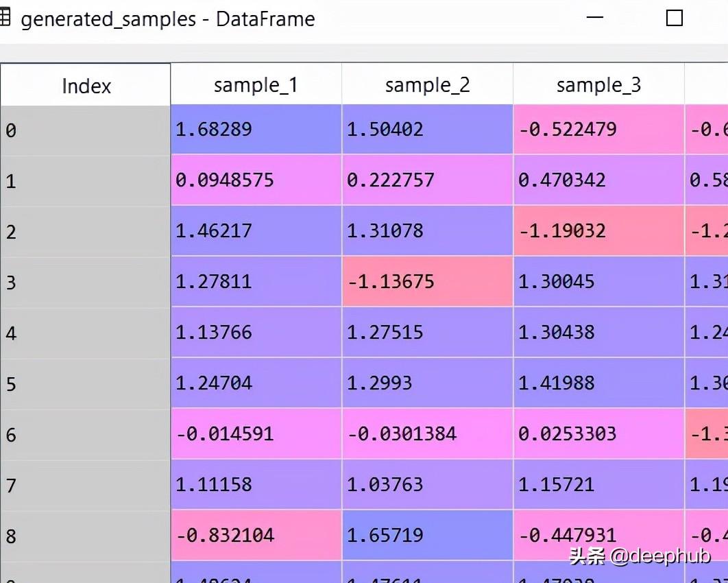Click cell with value 1.68289
Screen dimensions: 728x583
click(x=256, y=129)
